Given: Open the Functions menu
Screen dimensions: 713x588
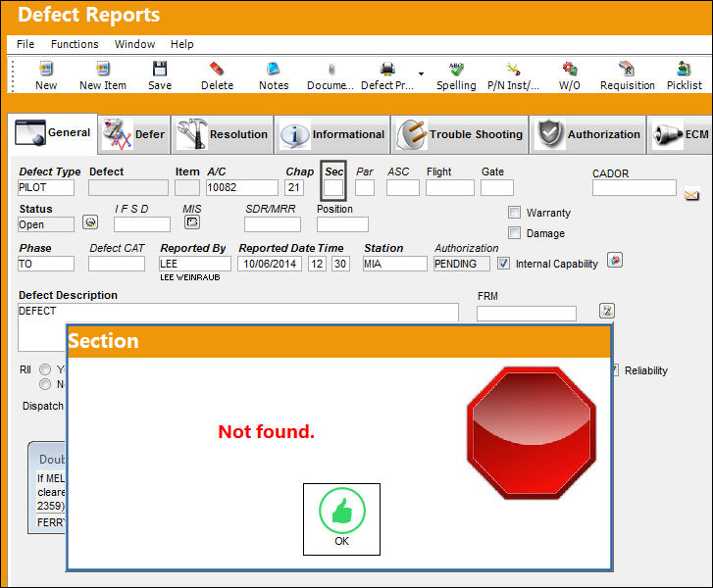Looking at the screenshot, I should (75, 44).
